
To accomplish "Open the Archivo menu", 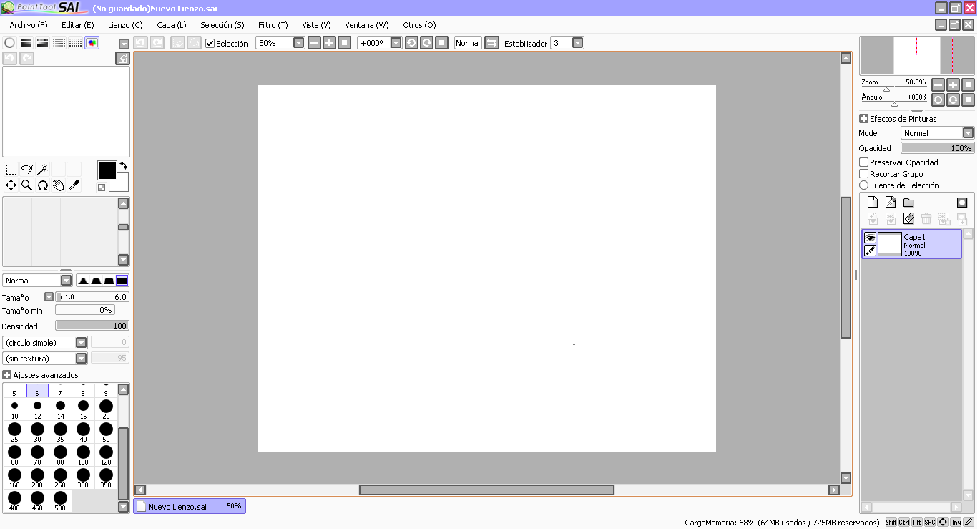I will pos(29,25).
